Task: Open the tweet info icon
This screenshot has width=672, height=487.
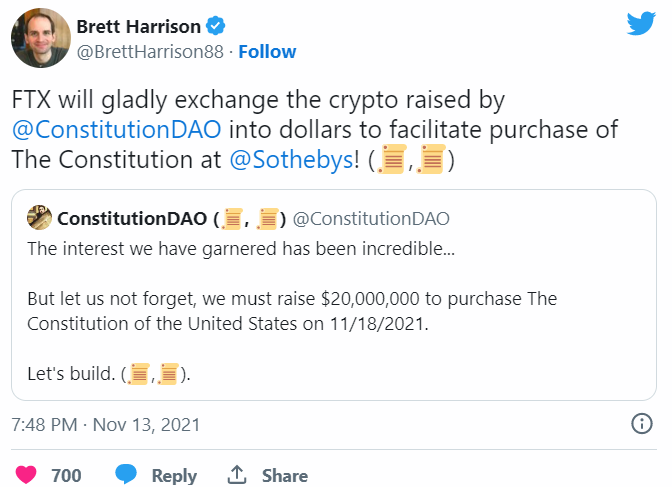Action: point(642,424)
